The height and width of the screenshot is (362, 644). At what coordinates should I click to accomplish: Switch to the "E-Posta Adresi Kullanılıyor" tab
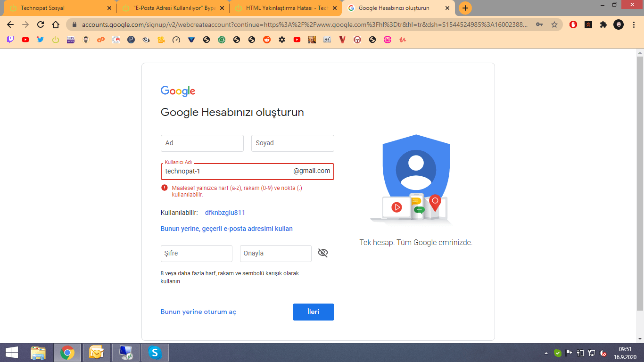pos(173,8)
